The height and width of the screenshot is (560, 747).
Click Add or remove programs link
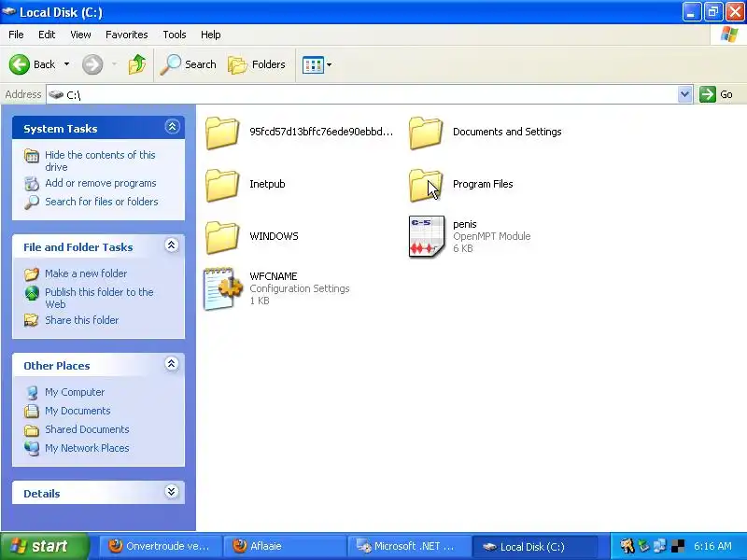101,183
